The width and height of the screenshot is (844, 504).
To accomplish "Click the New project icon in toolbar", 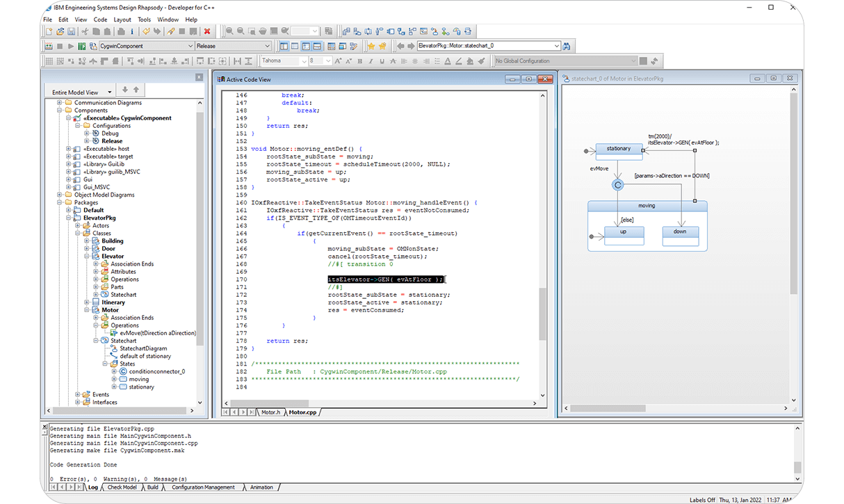I will coord(49,31).
